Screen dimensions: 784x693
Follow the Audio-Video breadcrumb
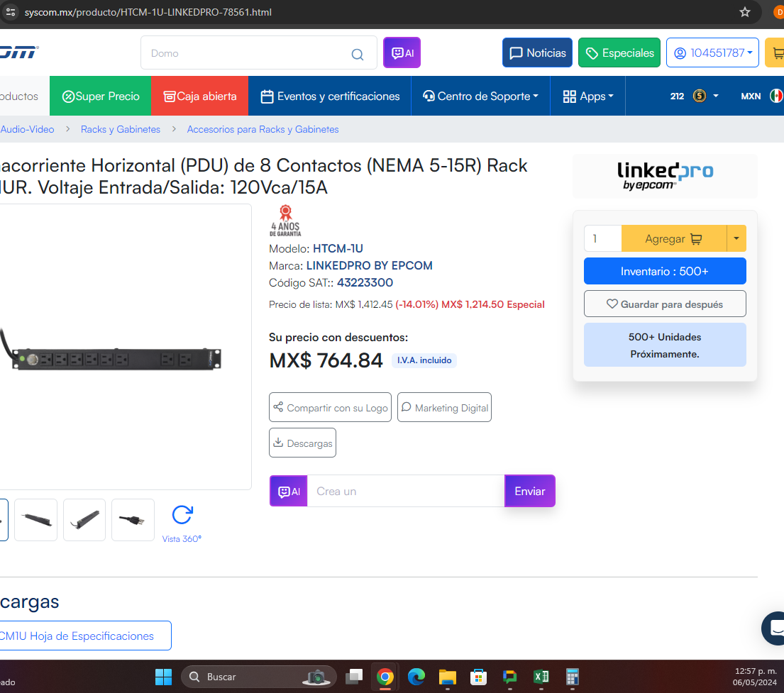click(27, 130)
